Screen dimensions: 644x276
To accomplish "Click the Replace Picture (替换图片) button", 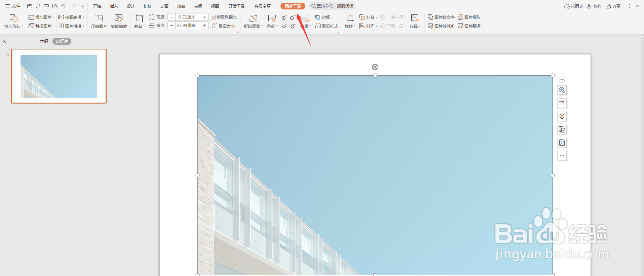I will 40,26.
